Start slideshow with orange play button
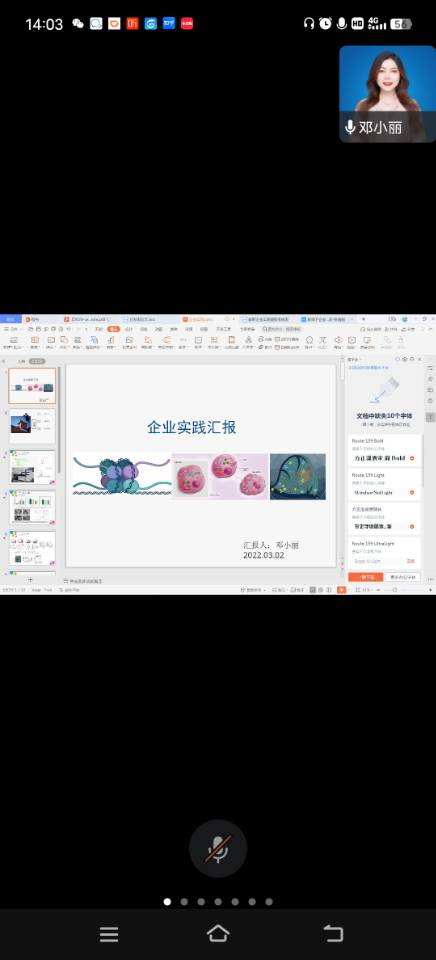The width and height of the screenshot is (436, 960). coord(342,590)
